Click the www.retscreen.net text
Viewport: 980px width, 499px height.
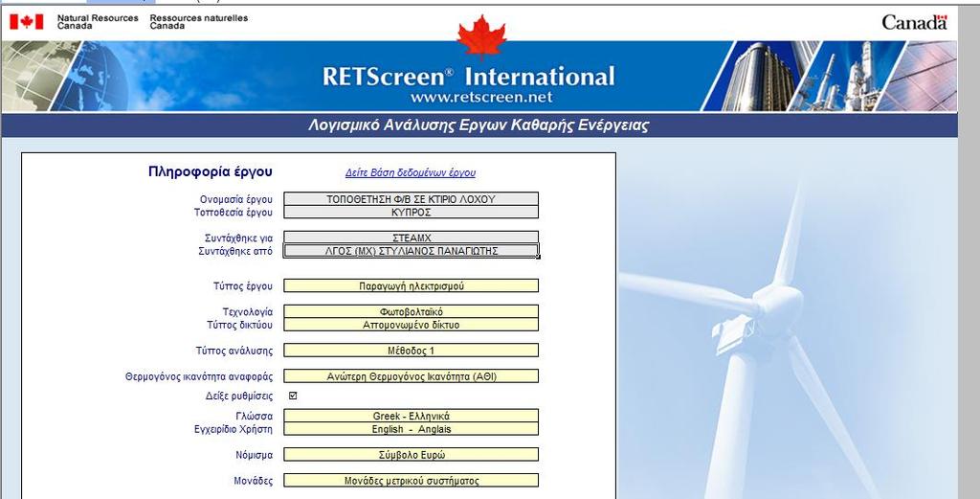(x=481, y=98)
